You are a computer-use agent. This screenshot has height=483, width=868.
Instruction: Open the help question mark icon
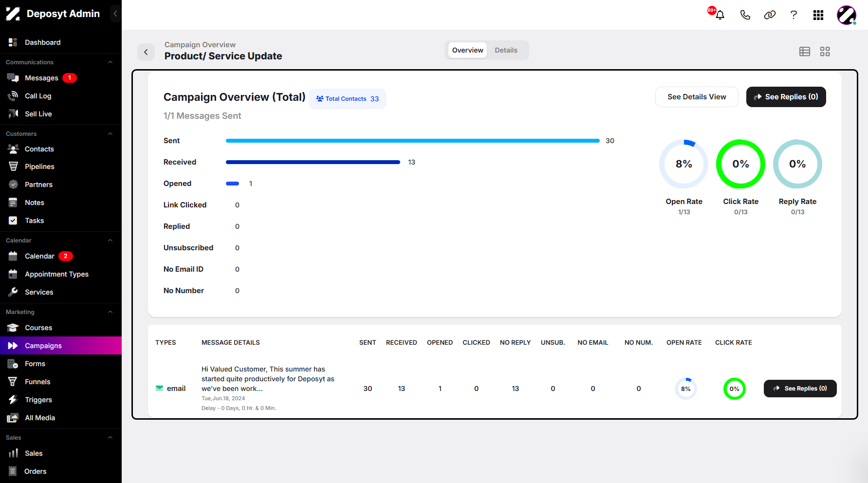pos(794,15)
